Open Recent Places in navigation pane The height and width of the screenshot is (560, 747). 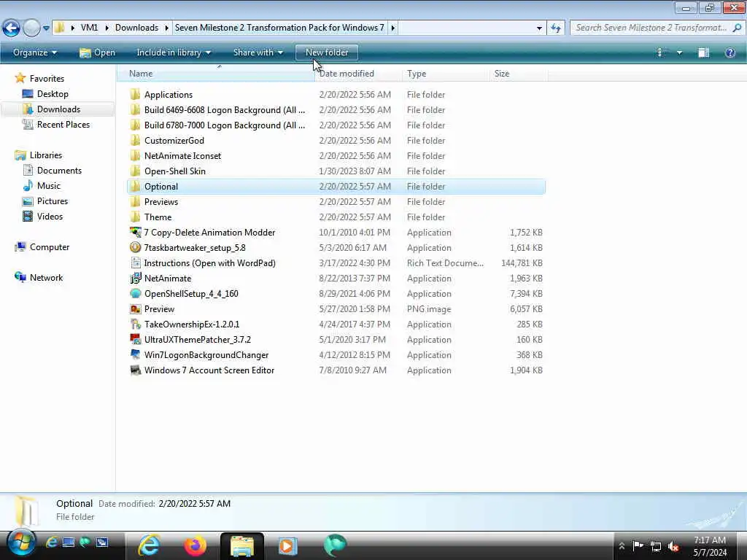63,124
